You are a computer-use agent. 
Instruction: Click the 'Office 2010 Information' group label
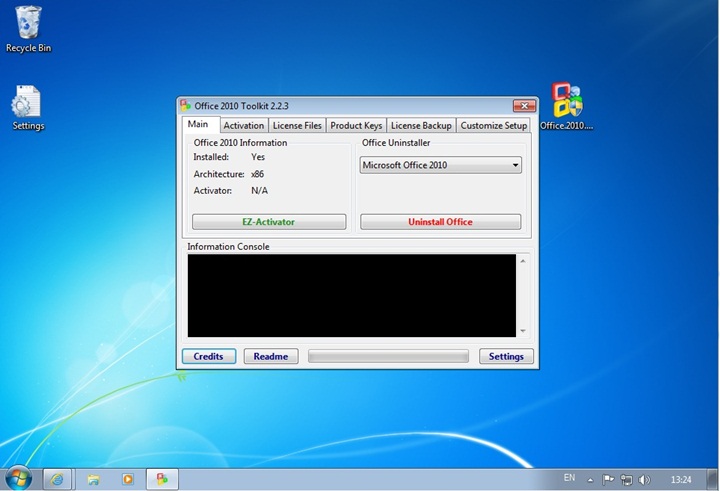click(x=240, y=143)
